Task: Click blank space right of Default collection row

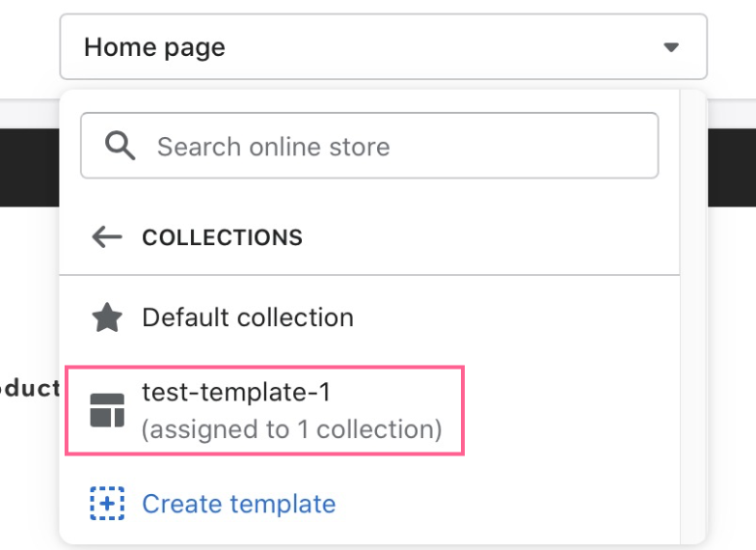Action: [x=516, y=317]
